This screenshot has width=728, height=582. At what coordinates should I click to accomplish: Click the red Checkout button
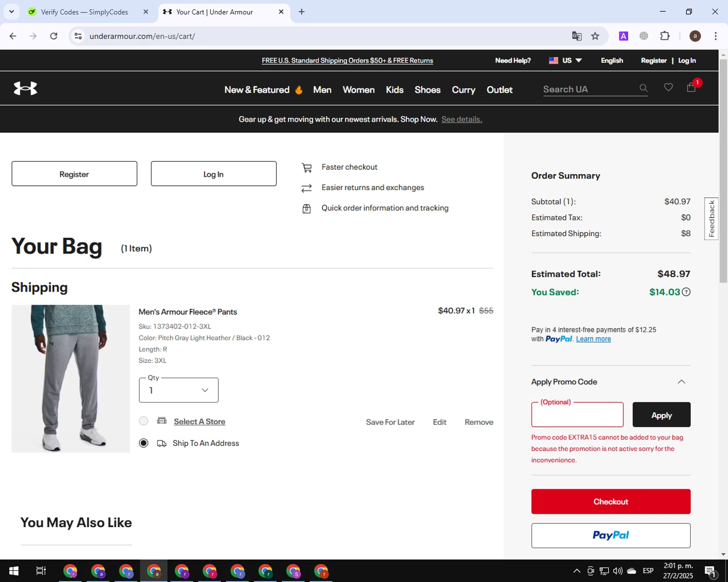point(611,501)
